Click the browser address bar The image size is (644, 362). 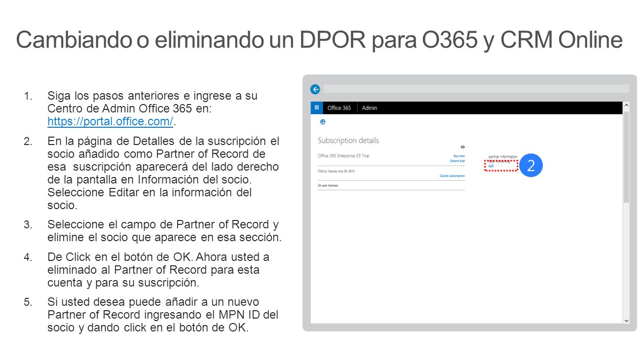[476, 89]
